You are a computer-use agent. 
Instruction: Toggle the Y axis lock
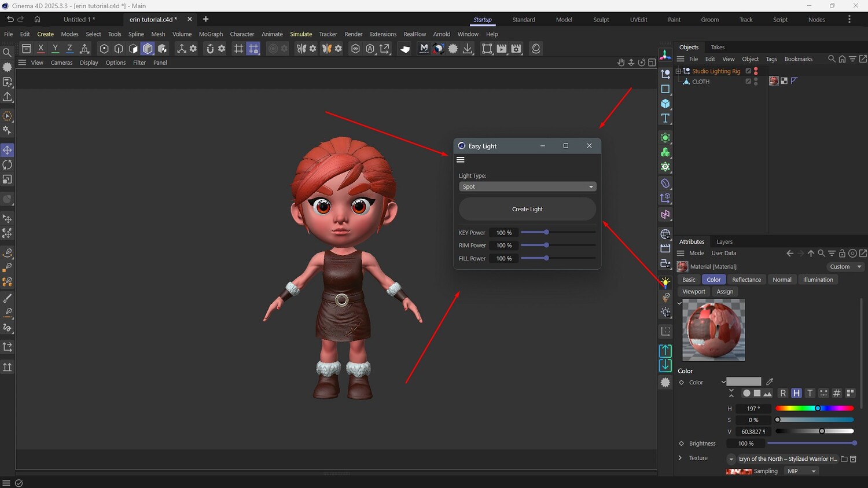(55, 49)
